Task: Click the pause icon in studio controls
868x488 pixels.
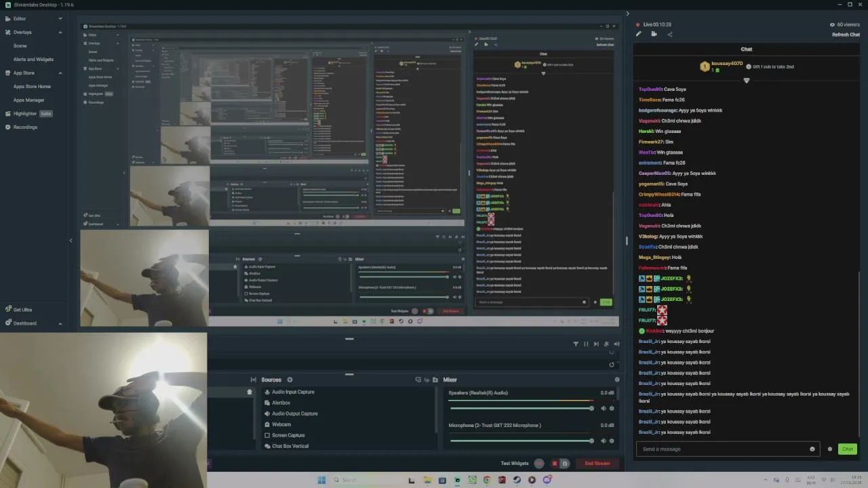Action: (x=586, y=344)
